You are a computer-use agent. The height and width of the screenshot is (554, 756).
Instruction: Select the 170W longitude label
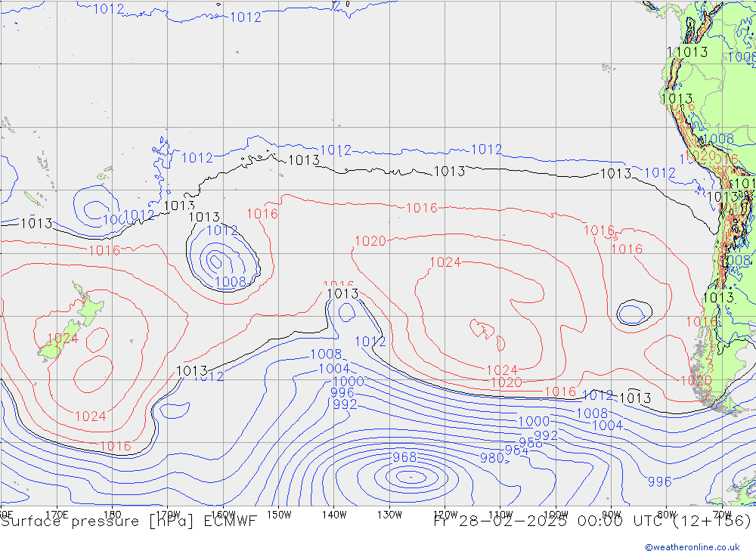coord(169,515)
